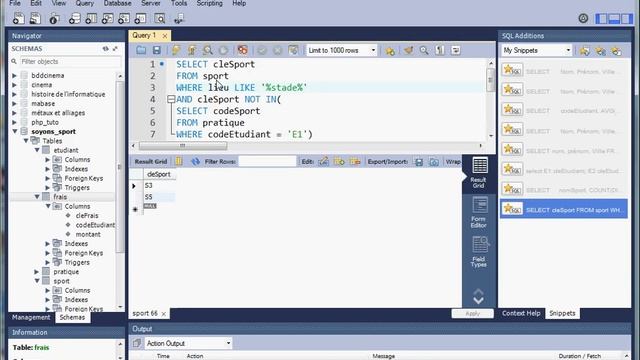Select the highlighted SELECT cleSport snippet
This screenshot has width=640, height=360.
[564, 209]
